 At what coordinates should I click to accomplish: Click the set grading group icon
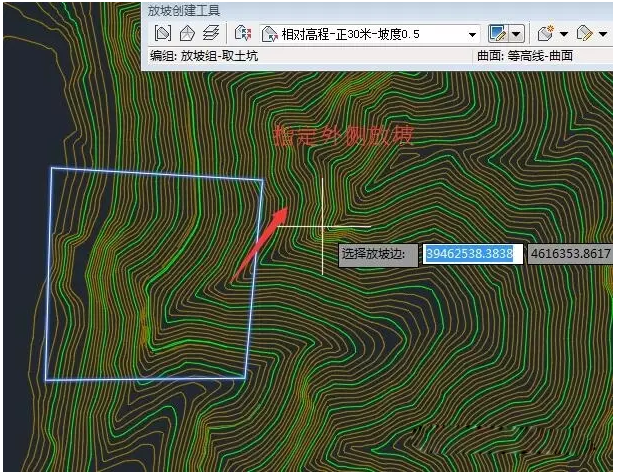(162, 34)
